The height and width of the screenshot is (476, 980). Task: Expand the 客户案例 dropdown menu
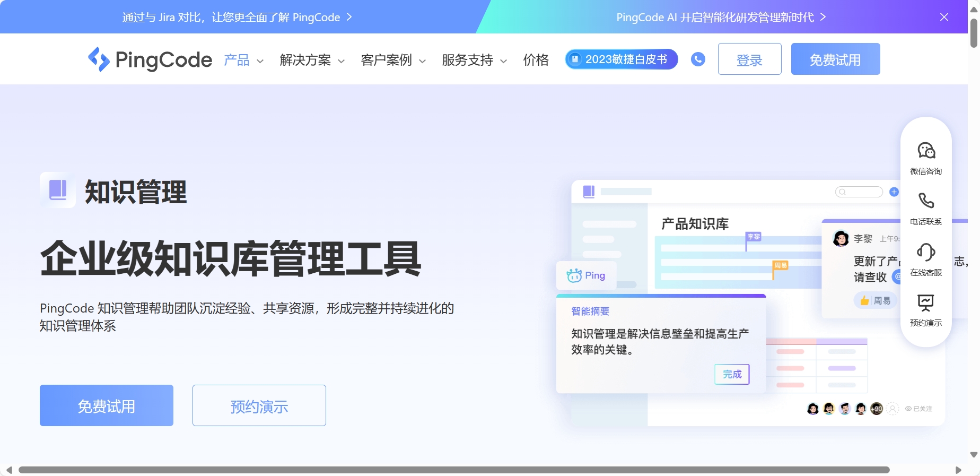point(393,60)
